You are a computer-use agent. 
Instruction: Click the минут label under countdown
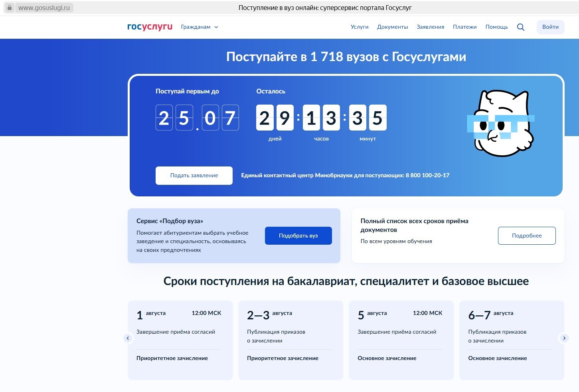pyautogui.click(x=368, y=139)
